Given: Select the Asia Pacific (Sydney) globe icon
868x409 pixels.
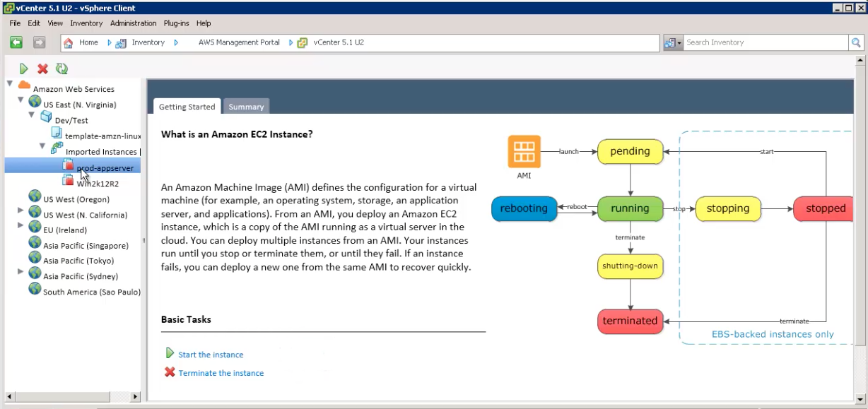Looking at the screenshot, I should 35,274.
